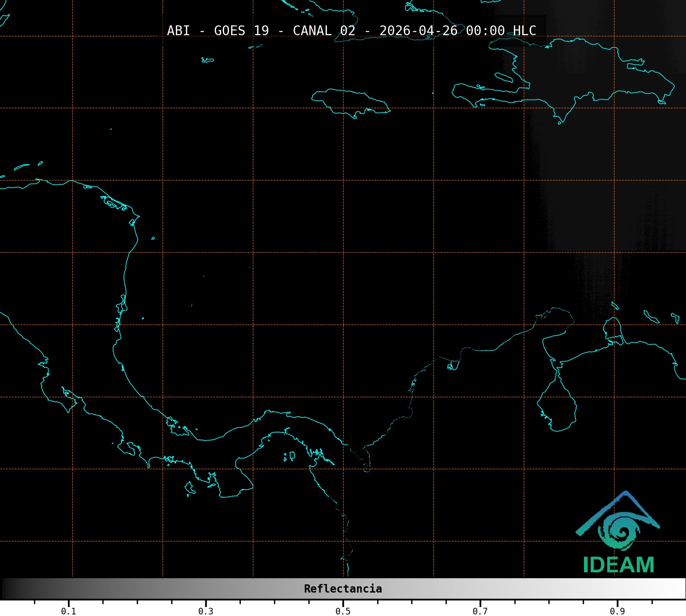Click the 0.1 tick label on colorbar
This screenshot has height=616, width=686.
pos(68,611)
